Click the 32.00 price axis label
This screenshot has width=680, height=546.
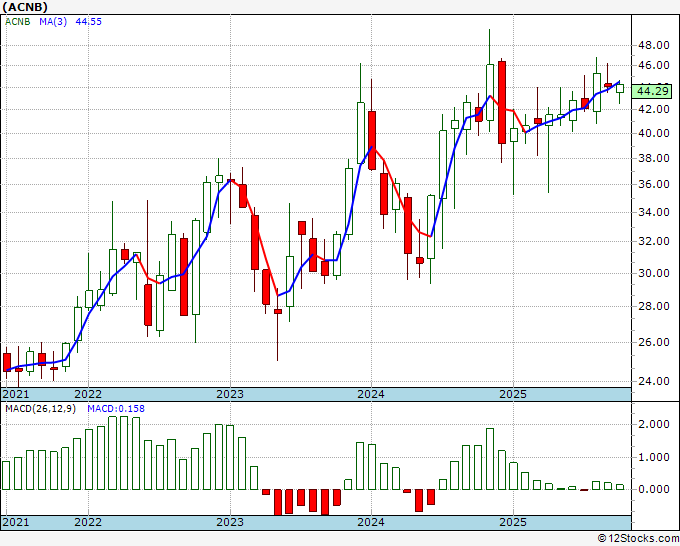click(x=654, y=242)
